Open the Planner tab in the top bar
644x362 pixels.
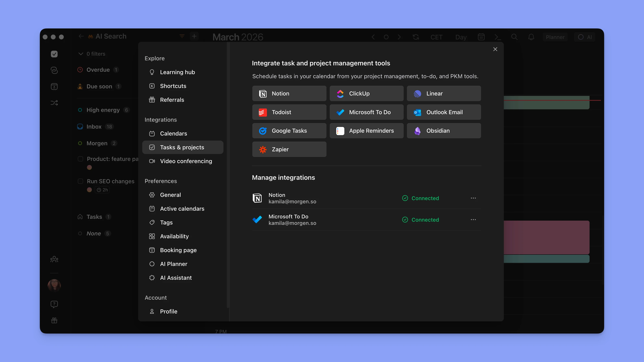[555, 37]
